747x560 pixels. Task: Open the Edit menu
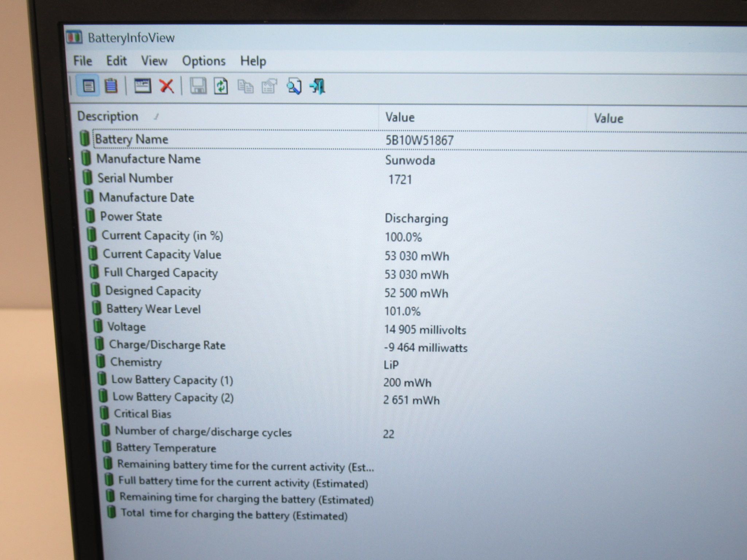tap(116, 61)
